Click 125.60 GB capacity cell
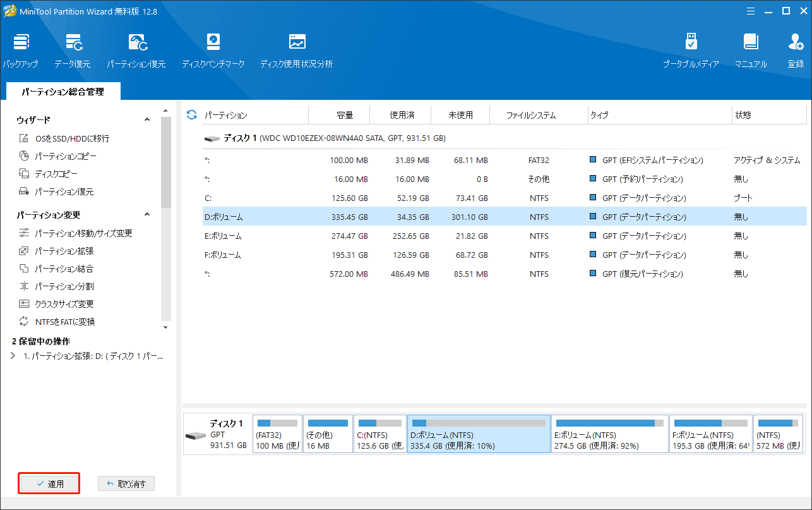Viewport: 812px width, 510px height. pyautogui.click(x=350, y=198)
